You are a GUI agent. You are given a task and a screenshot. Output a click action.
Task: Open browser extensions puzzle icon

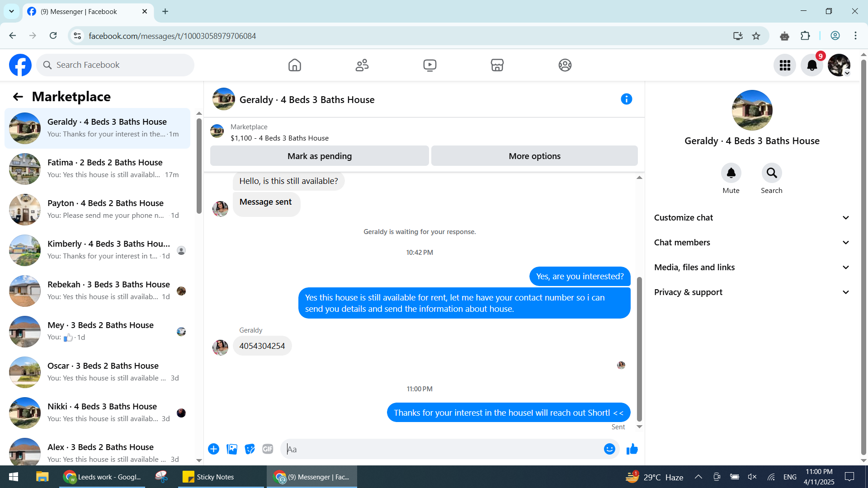[805, 36]
